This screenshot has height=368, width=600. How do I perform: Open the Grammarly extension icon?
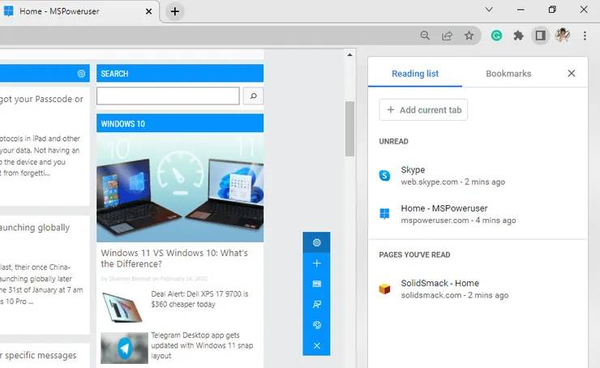pos(496,36)
